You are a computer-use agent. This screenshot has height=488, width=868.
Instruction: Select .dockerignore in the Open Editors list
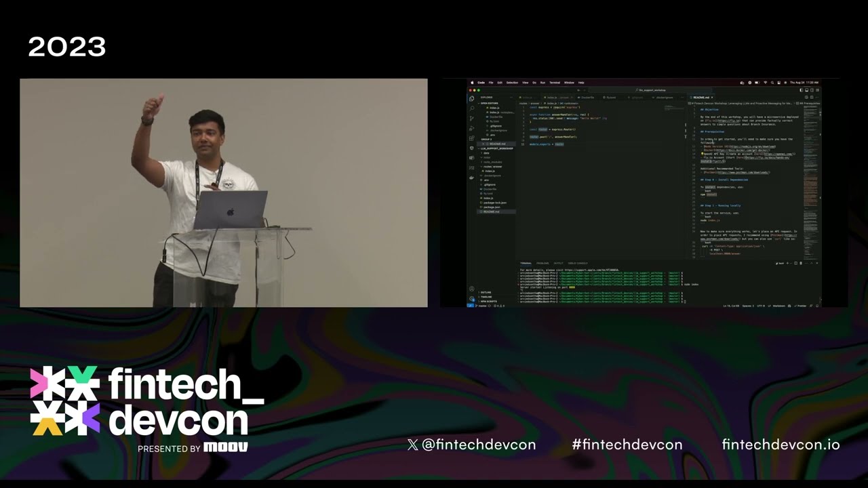[x=497, y=130]
